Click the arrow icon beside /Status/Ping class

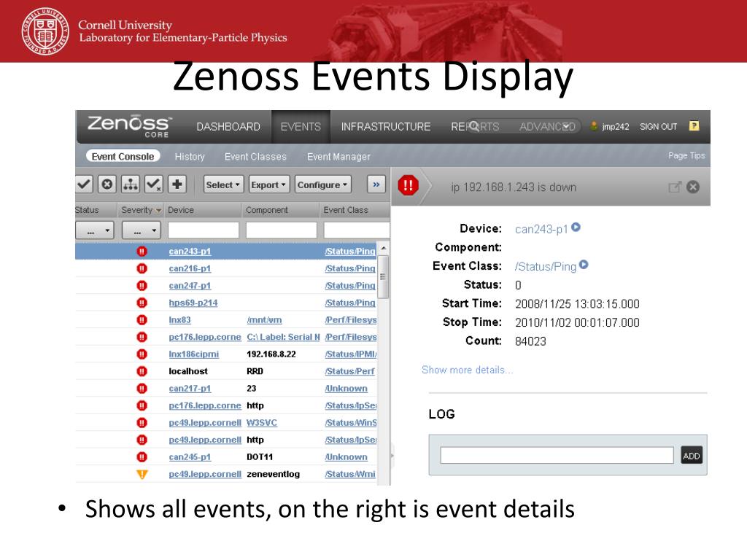pos(584,265)
